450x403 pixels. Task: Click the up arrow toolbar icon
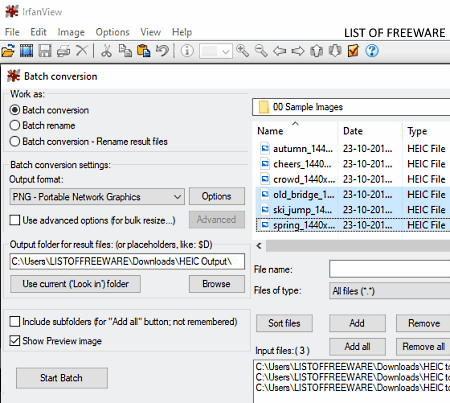[x=317, y=51]
